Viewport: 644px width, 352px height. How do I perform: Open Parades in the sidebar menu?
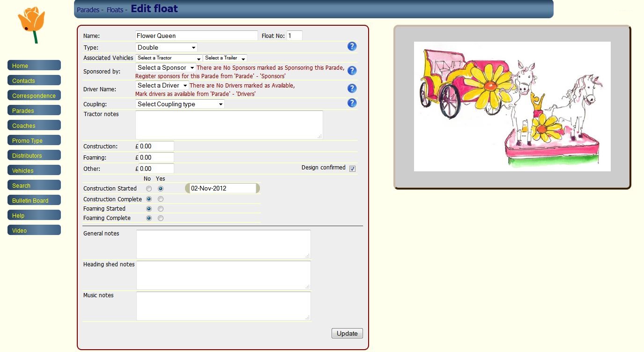tap(34, 110)
